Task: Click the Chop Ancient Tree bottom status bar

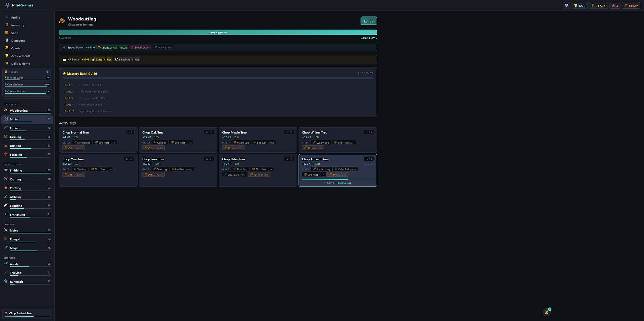Action: (27, 314)
